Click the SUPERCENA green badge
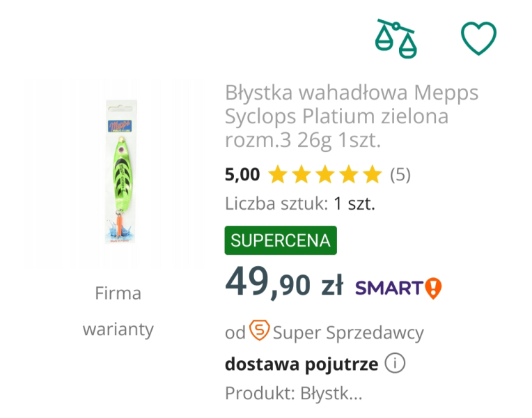The width and height of the screenshot is (532, 418). (x=281, y=240)
